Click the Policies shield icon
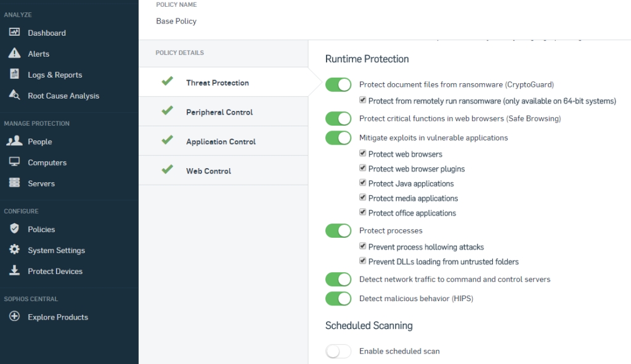Image resolution: width=631 pixels, height=364 pixels. click(15, 229)
